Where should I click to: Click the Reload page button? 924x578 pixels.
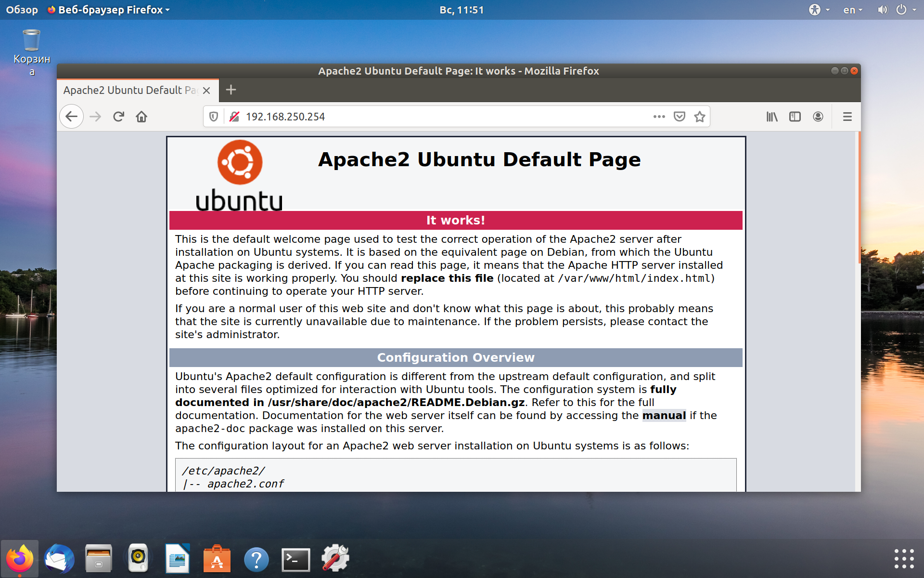click(118, 117)
